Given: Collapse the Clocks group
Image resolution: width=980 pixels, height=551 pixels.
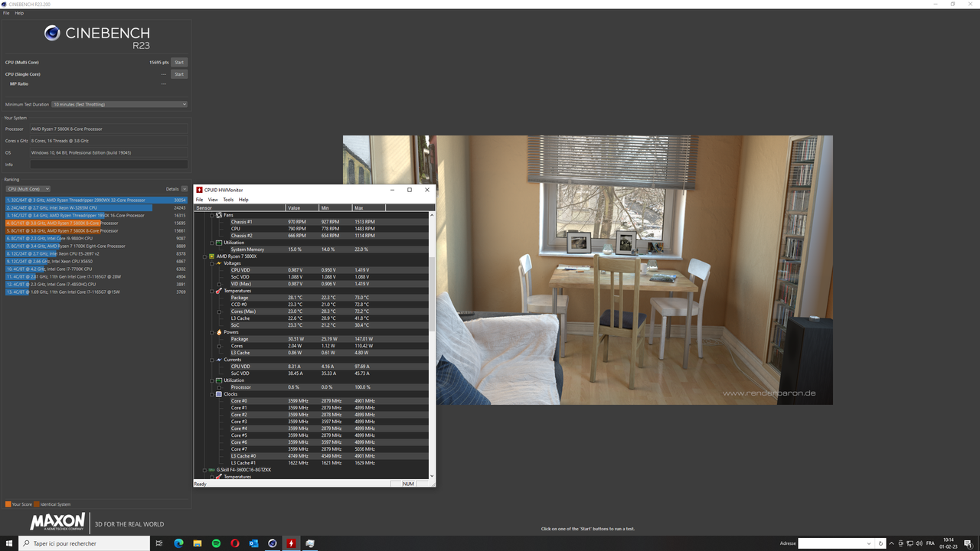Looking at the screenshot, I should click(212, 394).
